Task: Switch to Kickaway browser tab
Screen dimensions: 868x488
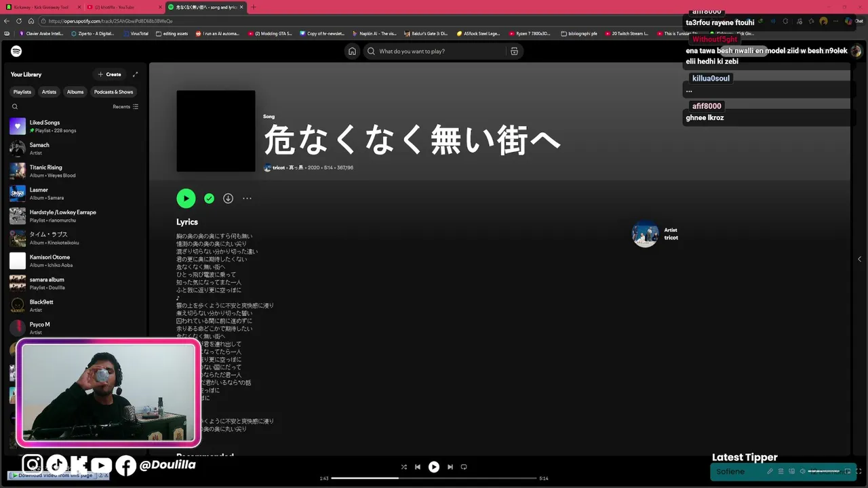Action: pos(41,7)
